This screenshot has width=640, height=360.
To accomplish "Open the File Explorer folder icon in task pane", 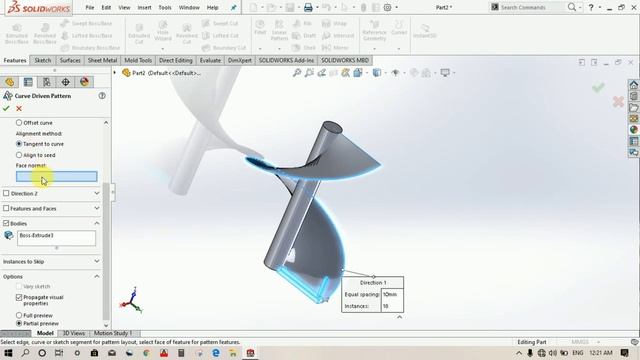I will [633, 107].
